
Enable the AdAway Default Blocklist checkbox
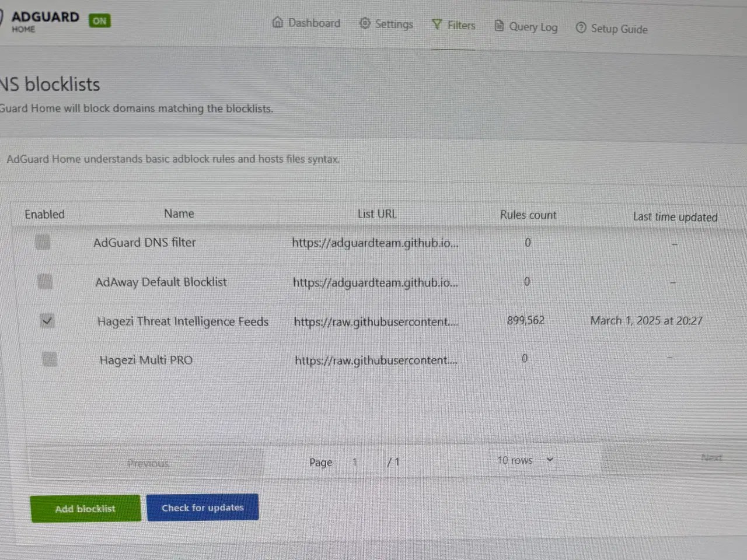click(45, 281)
